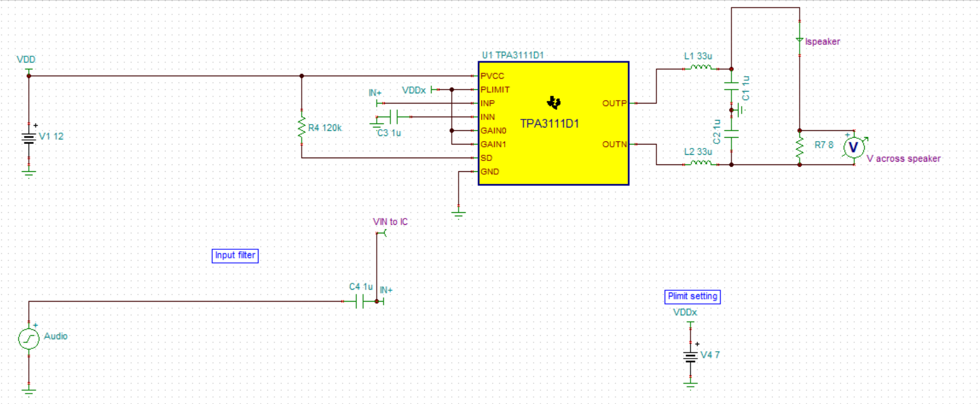Click the Texas Instruments logo on chip

pyautogui.click(x=554, y=102)
